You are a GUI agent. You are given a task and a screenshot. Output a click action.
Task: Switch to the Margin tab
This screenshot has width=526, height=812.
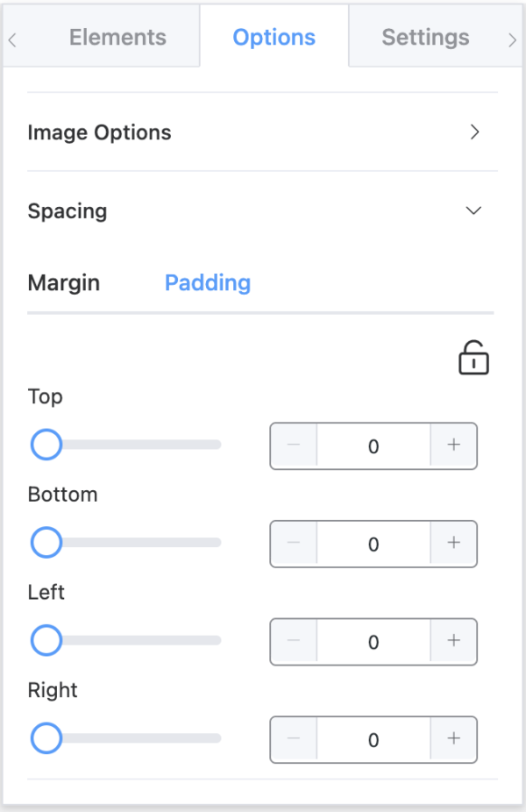click(63, 282)
